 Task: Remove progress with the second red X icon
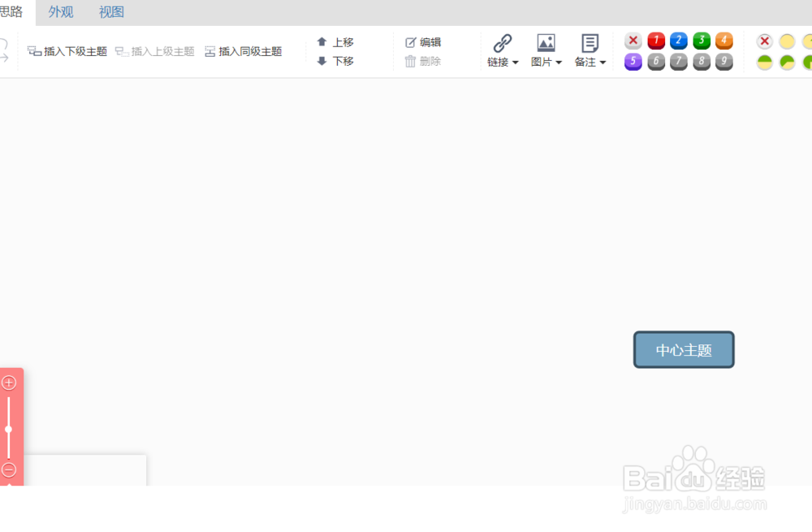click(764, 41)
